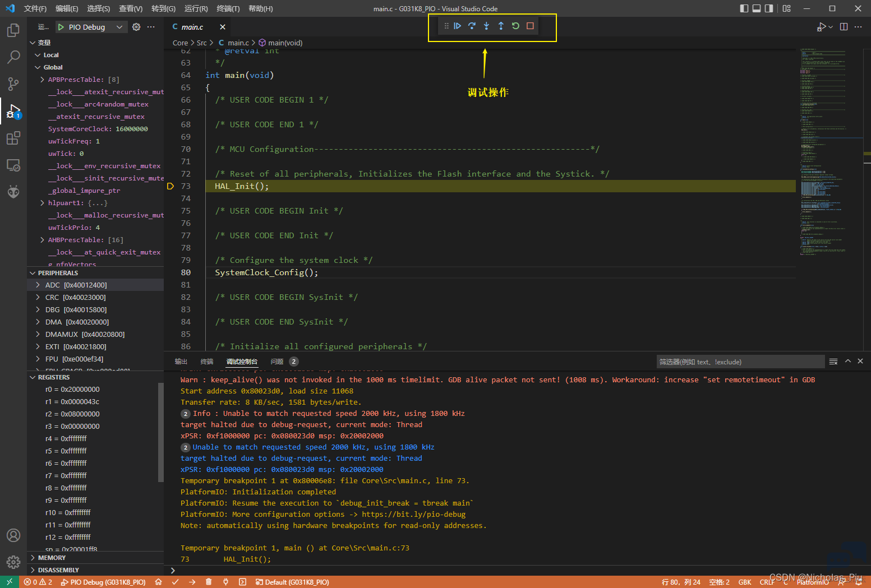Screen dimensions: 871x588
Task: Open the Manage gear menu in the activity bar
Action: (x=13, y=562)
